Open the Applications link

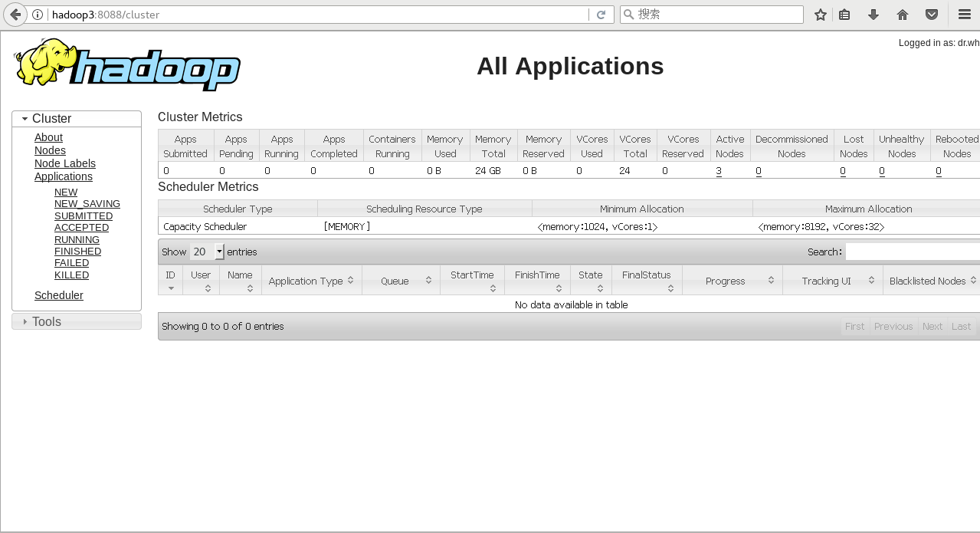64,177
